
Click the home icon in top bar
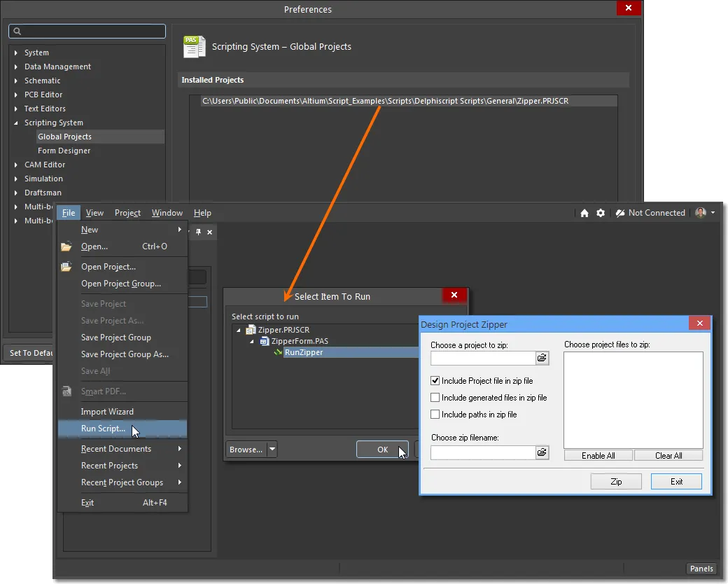[584, 213]
